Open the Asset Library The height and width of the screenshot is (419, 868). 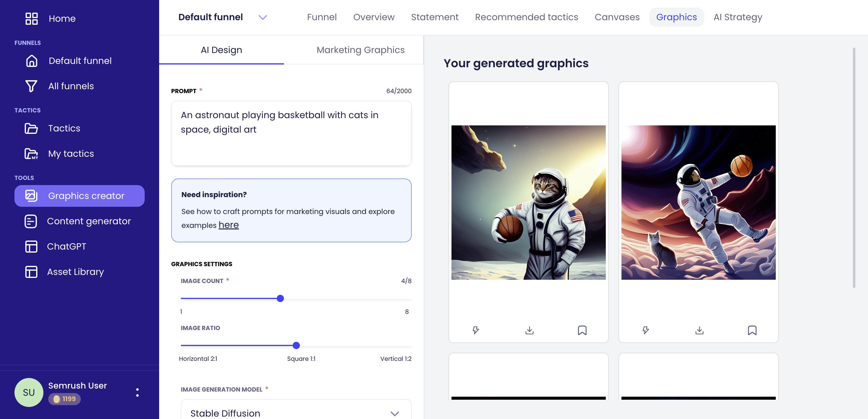[75, 272]
